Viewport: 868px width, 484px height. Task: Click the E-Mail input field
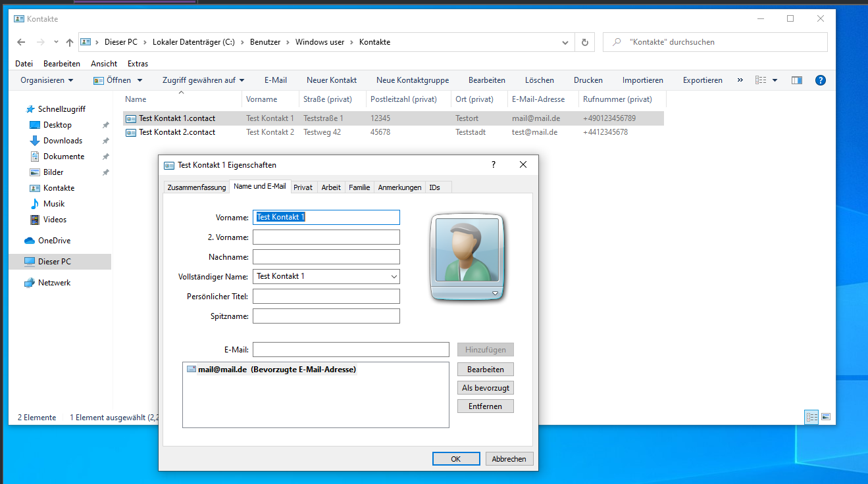pyautogui.click(x=351, y=349)
